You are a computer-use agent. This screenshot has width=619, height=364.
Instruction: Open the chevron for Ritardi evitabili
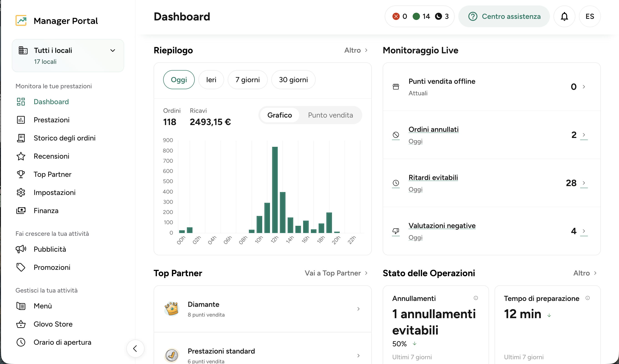[584, 183]
